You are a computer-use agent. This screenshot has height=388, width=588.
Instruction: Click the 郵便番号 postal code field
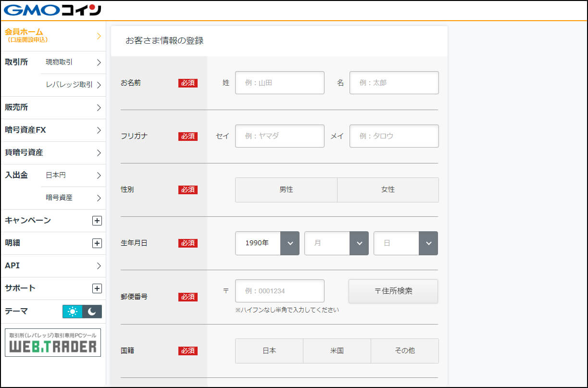tap(280, 291)
